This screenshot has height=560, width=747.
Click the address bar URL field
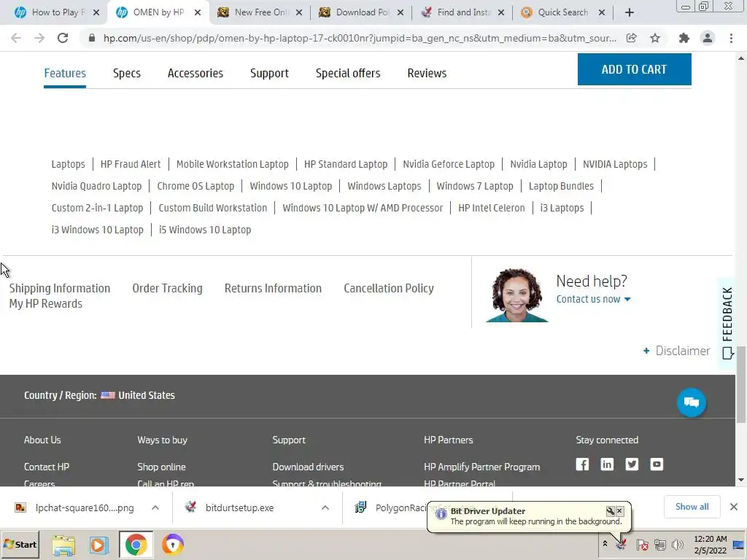360,38
